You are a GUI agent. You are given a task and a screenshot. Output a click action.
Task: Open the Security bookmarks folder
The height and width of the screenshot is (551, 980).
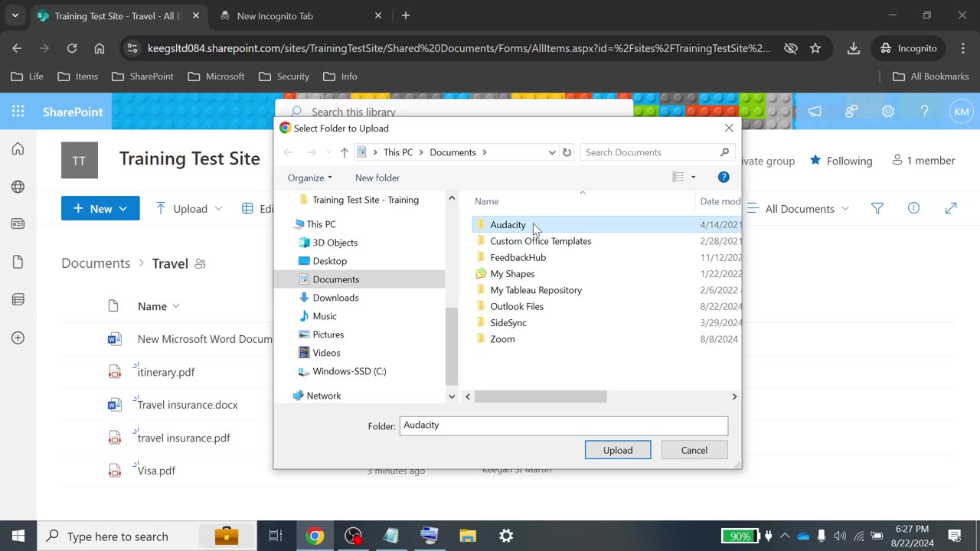[x=284, y=77]
